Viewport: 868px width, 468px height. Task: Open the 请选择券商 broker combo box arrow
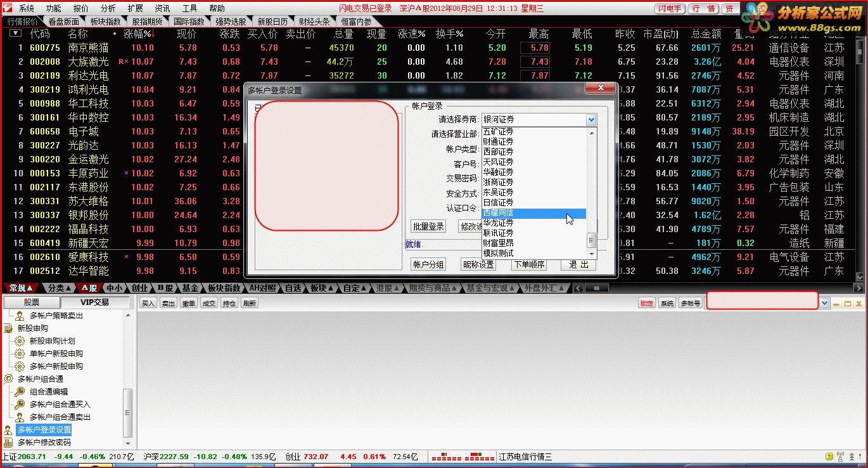591,119
